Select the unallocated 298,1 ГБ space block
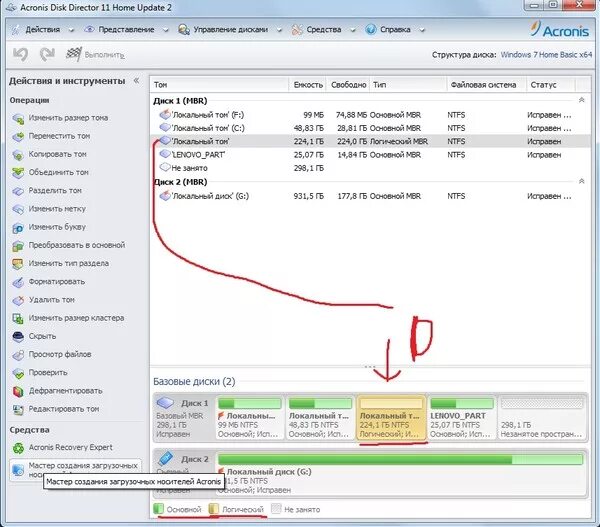The height and width of the screenshot is (527, 600). coord(542,417)
